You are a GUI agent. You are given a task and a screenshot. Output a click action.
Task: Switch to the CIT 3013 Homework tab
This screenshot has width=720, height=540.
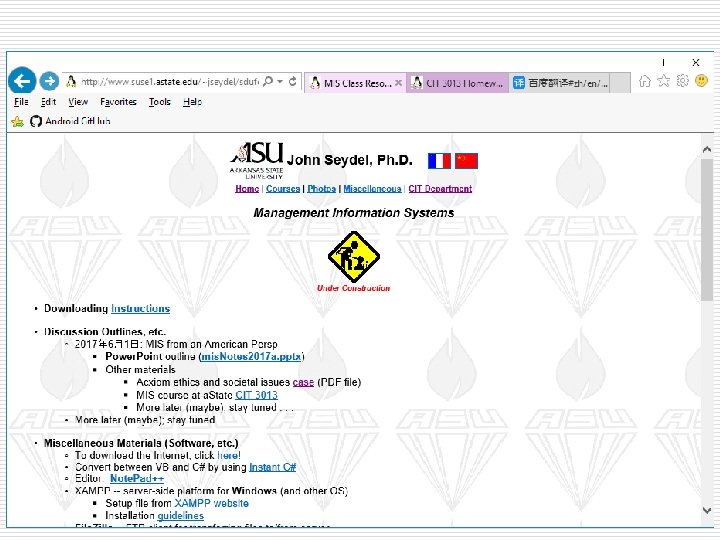point(457,83)
